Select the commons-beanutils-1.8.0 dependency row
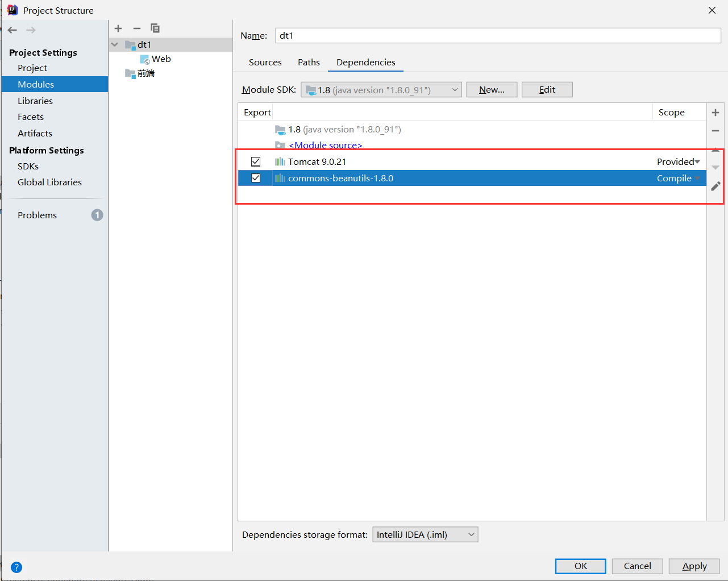728x581 pixels. coord(472,179)
